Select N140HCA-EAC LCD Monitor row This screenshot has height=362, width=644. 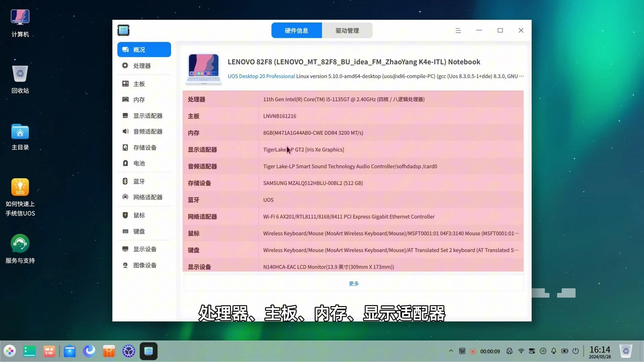pyautogui.click(x=353, y=266)
